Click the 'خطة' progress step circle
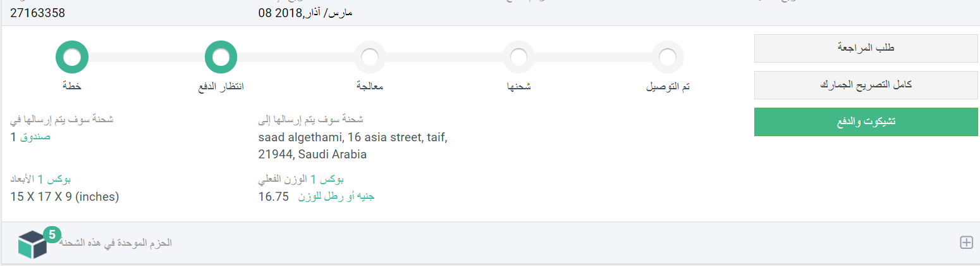Viewport: 980px width, 266px height. pyautogui.click(x=72, y=57)
